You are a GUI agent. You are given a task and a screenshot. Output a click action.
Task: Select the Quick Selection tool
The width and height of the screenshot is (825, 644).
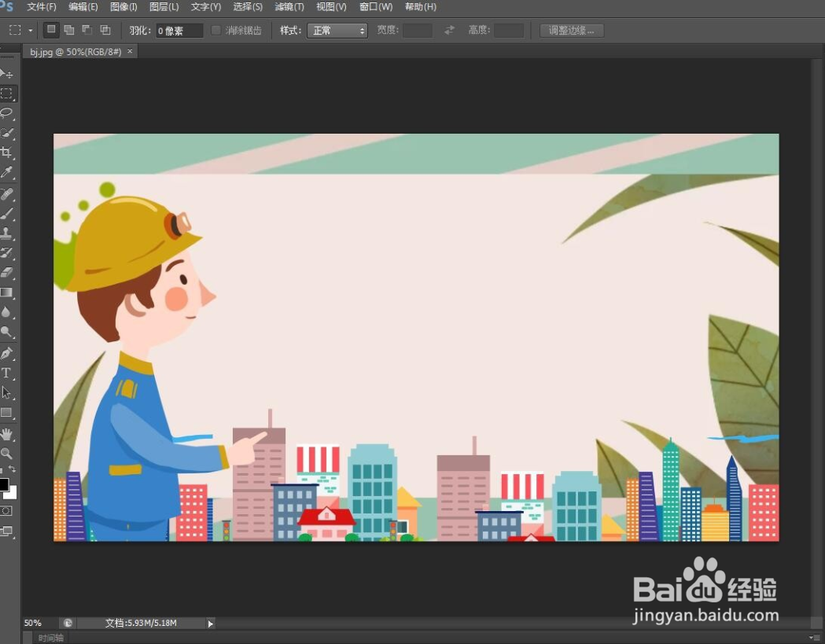click(x=7, y=133)
